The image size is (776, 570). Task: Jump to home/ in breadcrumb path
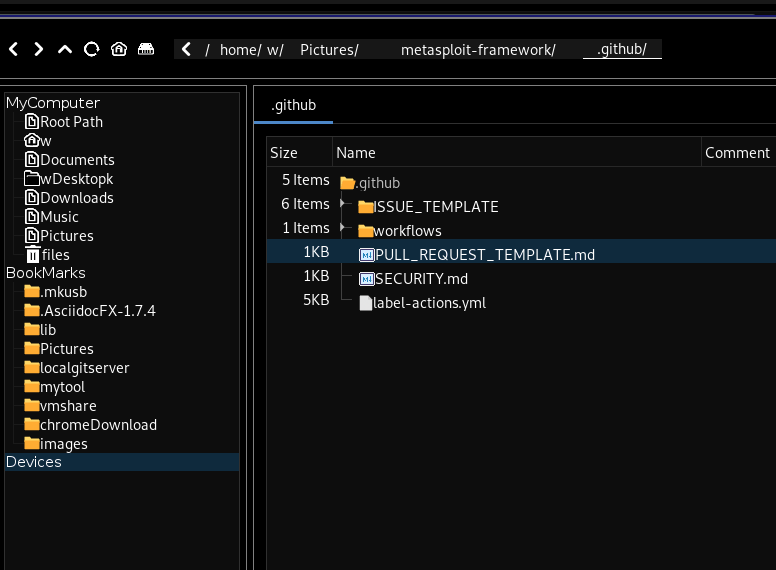[x=241, y=50]
